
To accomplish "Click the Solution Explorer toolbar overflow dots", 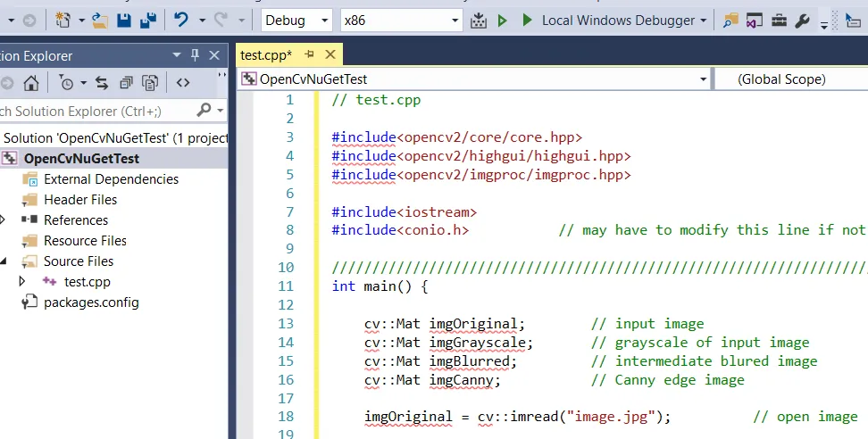I will coord(221,75).
